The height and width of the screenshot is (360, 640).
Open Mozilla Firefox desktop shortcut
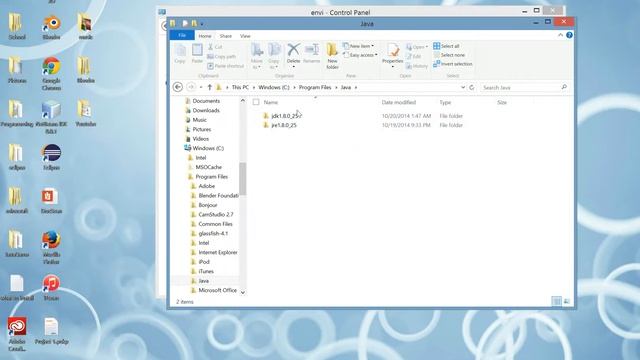click(51, 247)
